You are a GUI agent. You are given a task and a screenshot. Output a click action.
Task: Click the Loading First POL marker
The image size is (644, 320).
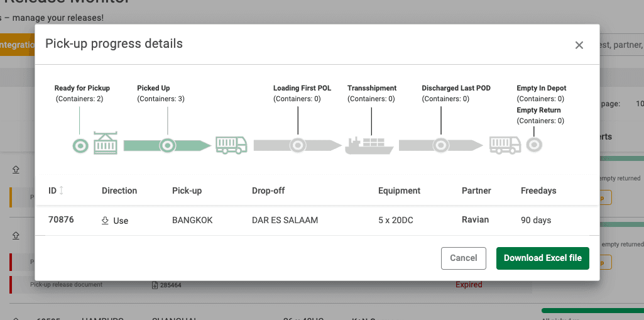click(x=298, y=146)
